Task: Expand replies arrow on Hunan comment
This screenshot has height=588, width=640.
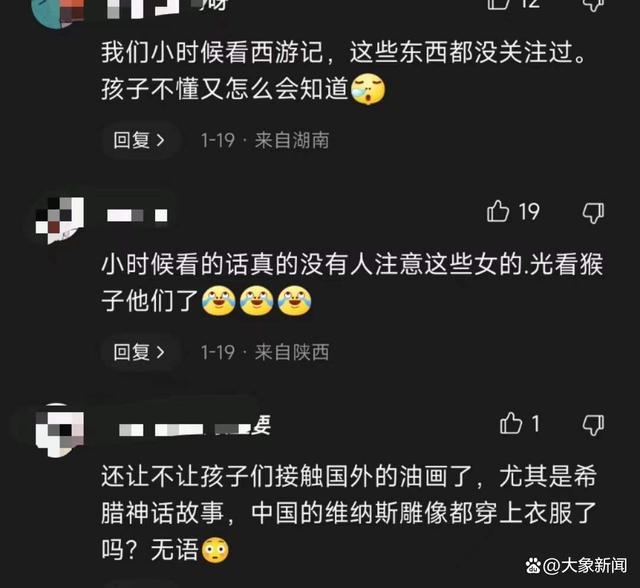Action: (161, 140)
